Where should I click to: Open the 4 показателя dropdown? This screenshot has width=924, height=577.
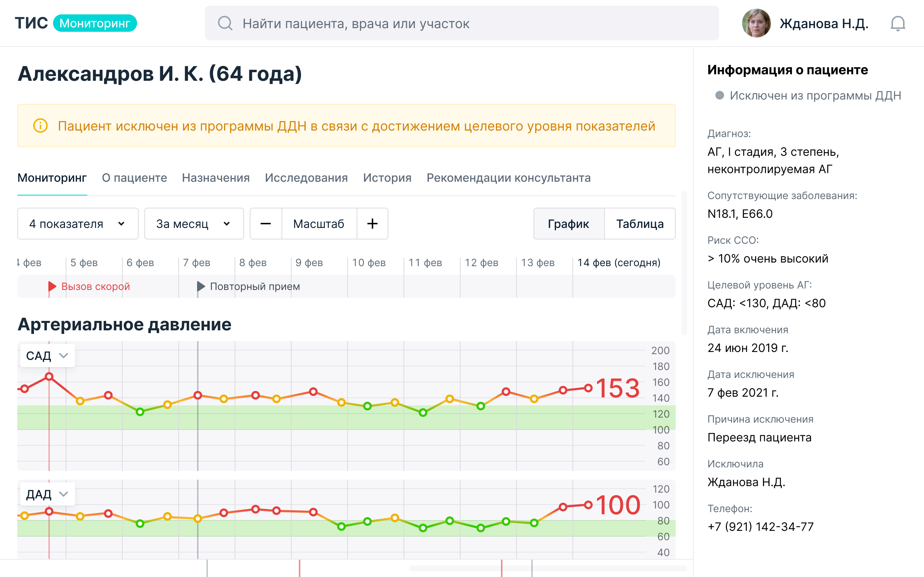coord(78,224)
